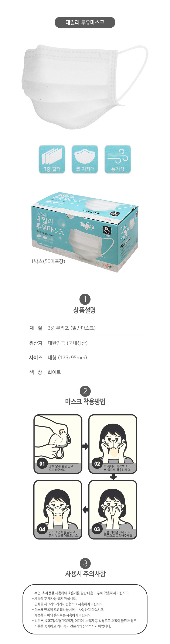Click the 04 step badge

42,529
